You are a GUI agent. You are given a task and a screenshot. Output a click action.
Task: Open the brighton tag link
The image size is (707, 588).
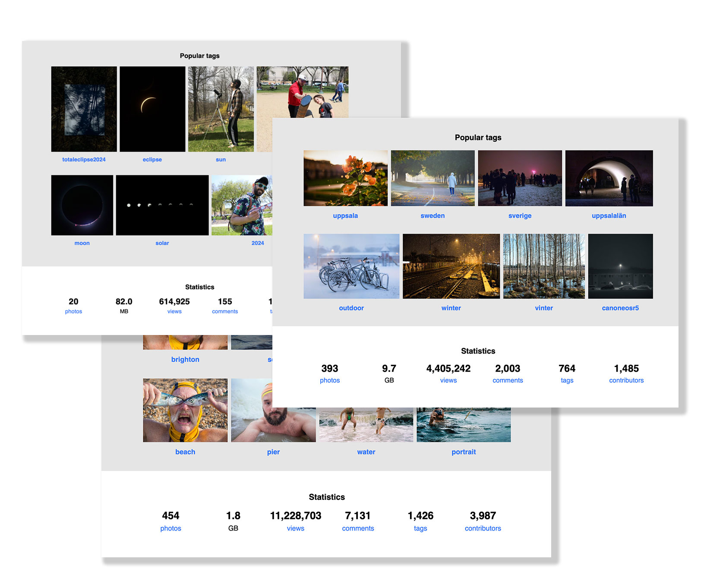point(185,360)
